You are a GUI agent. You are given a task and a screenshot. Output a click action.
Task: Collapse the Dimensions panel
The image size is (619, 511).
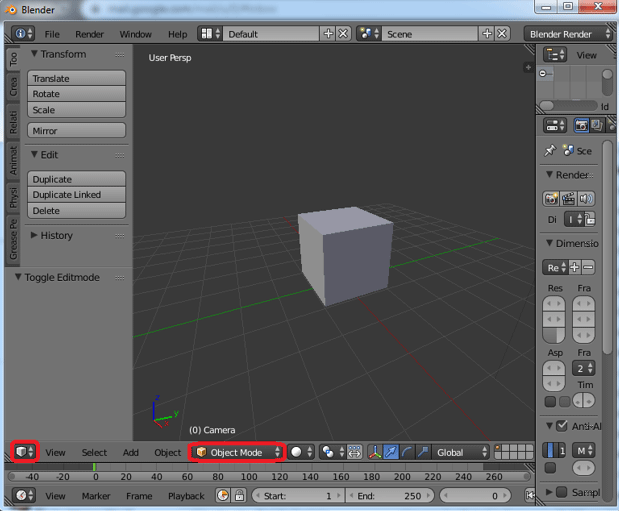tap(550, 243)
